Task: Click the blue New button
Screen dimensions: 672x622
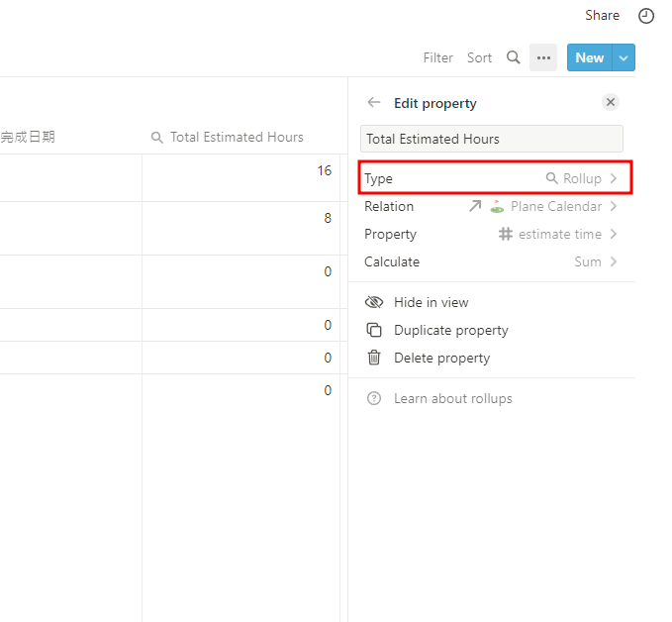Action: pos(589,57)
